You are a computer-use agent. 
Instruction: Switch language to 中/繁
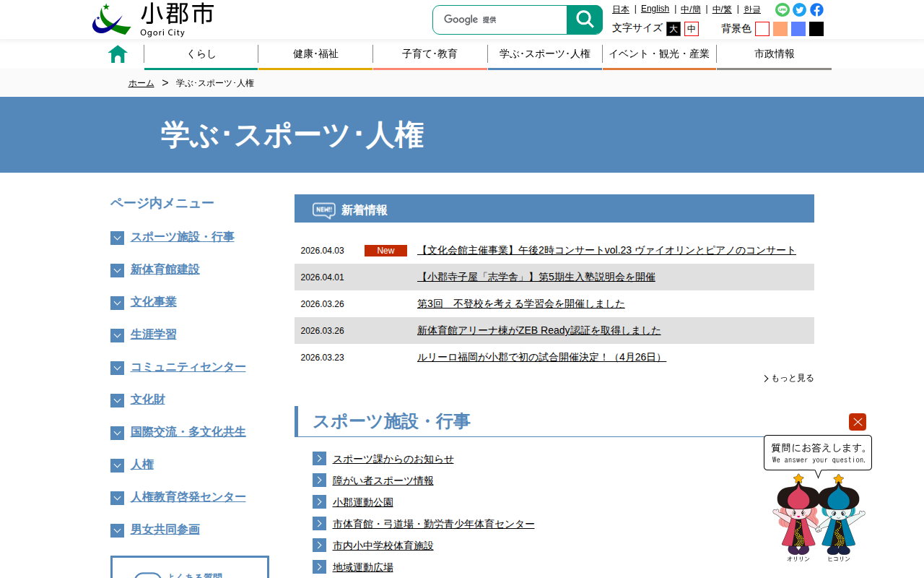coord(722,9)
